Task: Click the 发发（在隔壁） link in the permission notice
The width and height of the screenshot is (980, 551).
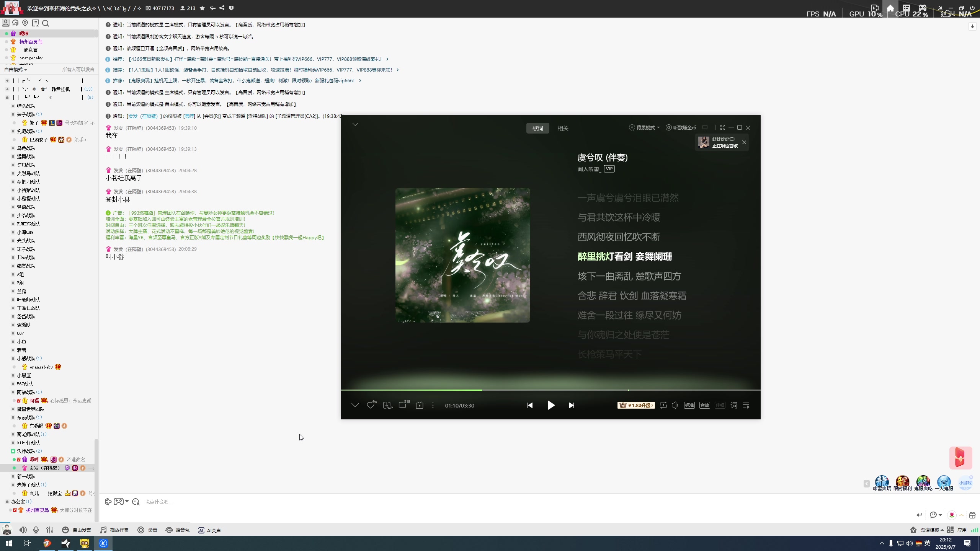Action: click(143, 116)
